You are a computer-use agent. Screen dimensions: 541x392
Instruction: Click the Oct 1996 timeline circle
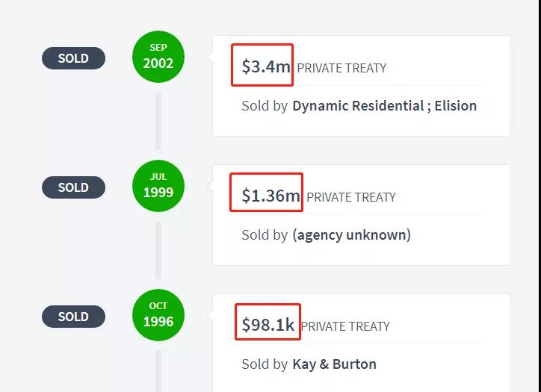[158, 315]
